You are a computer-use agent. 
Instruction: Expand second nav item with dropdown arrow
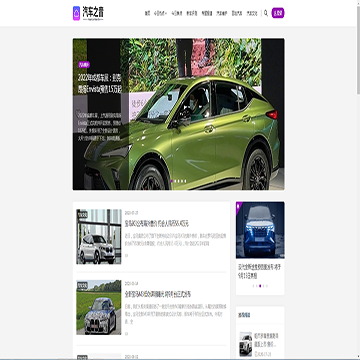(x=160, y=13)
